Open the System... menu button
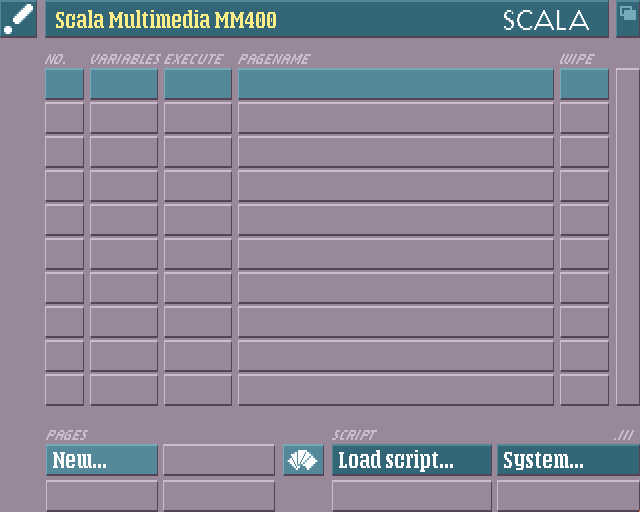The width and height of the screenshot is (640, 512). click(568, 460)
